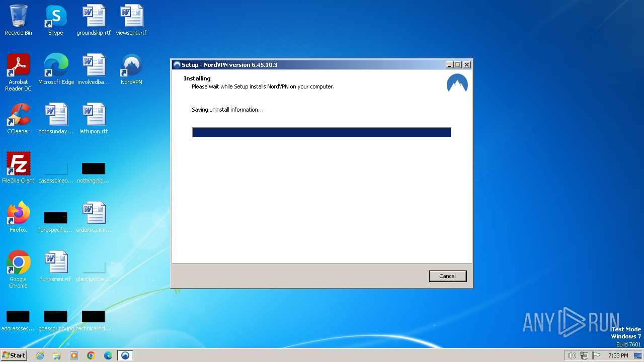Select the Acrobat Reader DC shortcut
The width and height of the screenshot is (644, 362).
click(x=18, y=72)
